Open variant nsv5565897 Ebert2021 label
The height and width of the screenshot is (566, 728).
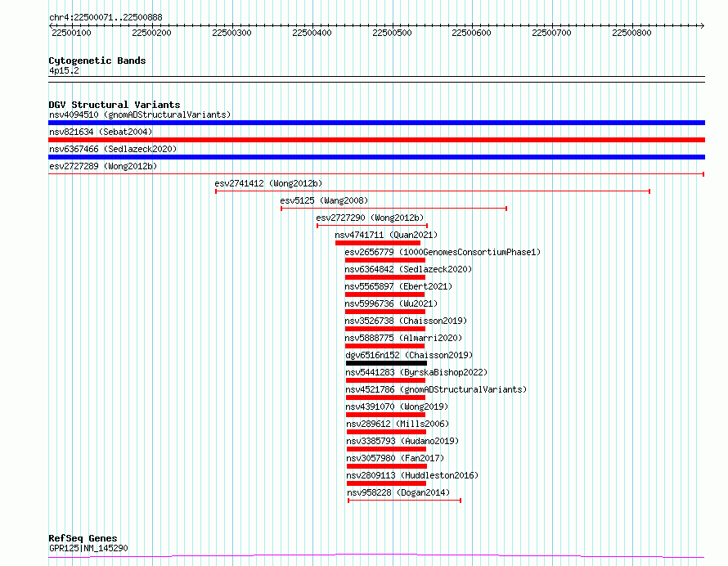click(x=398, y=286)
